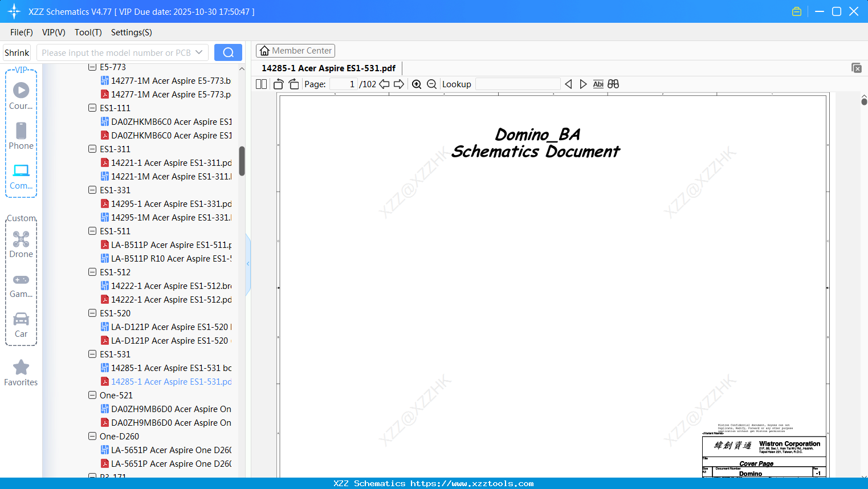Click the Page number input field
Viewport: 868px width, 489px height.
[x=344, y=84]
